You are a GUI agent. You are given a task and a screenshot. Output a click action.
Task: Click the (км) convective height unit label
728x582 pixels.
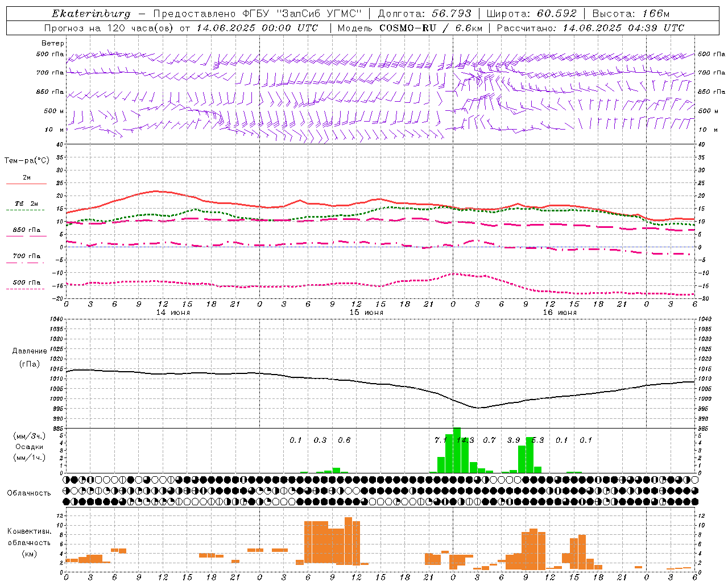[x=29, y=554]
